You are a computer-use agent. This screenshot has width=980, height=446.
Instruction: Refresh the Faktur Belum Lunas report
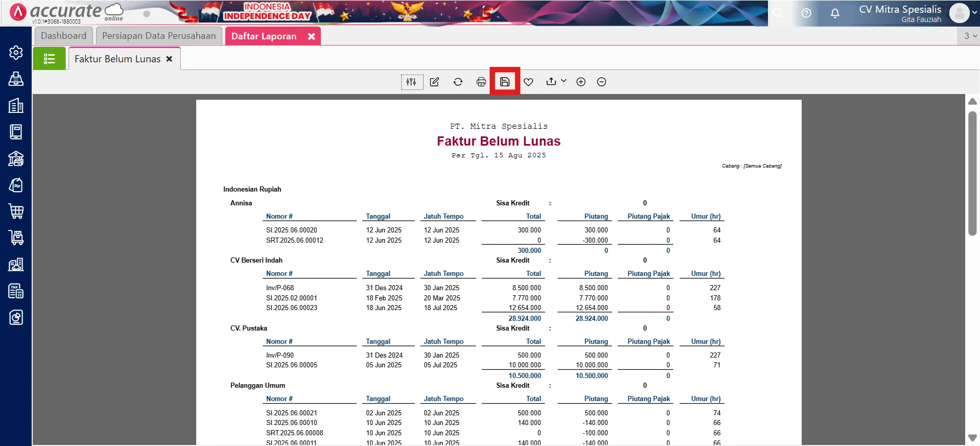pos(458,82)
